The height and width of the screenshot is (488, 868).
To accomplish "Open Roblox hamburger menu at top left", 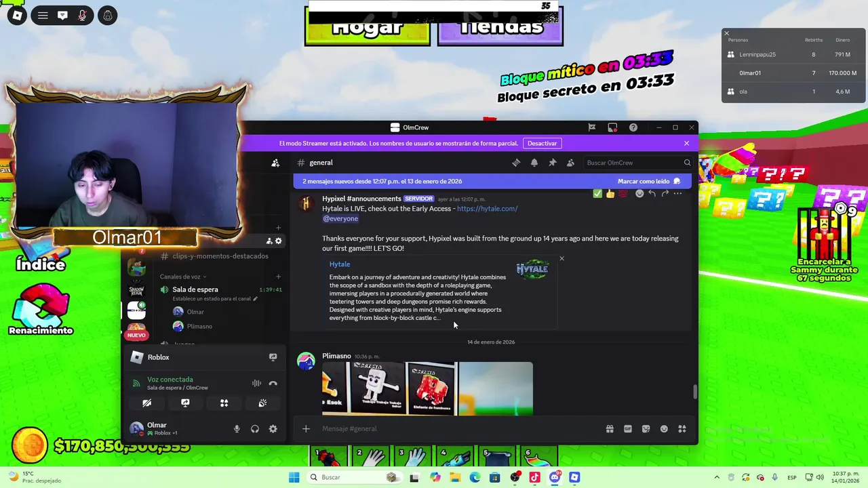I will click(x=43, y=15).
